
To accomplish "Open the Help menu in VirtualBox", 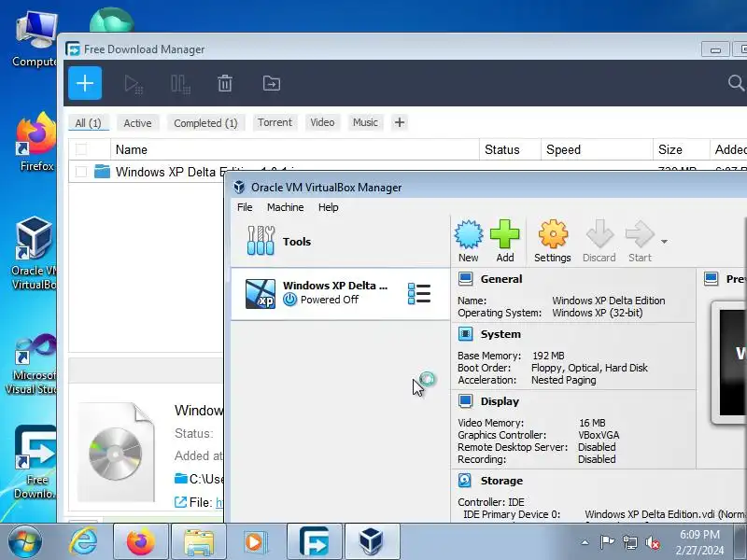I will pyautogui.click(x=329, y=207).
